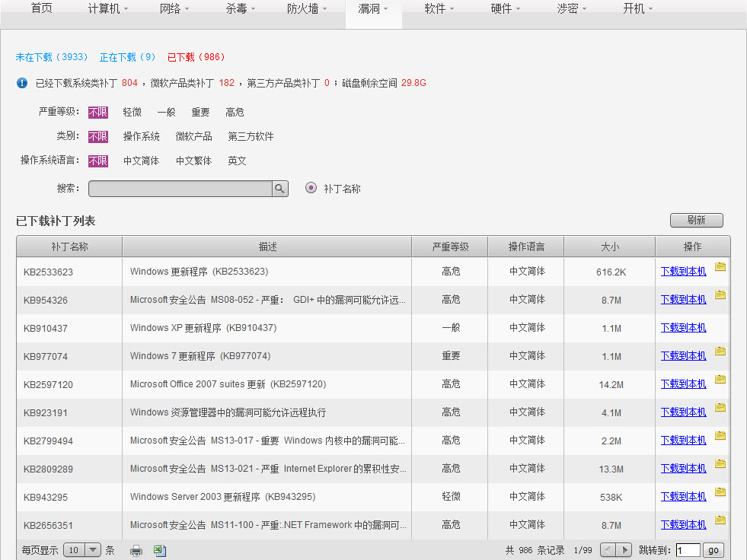Click the Excel export icon

click(160, 550)
